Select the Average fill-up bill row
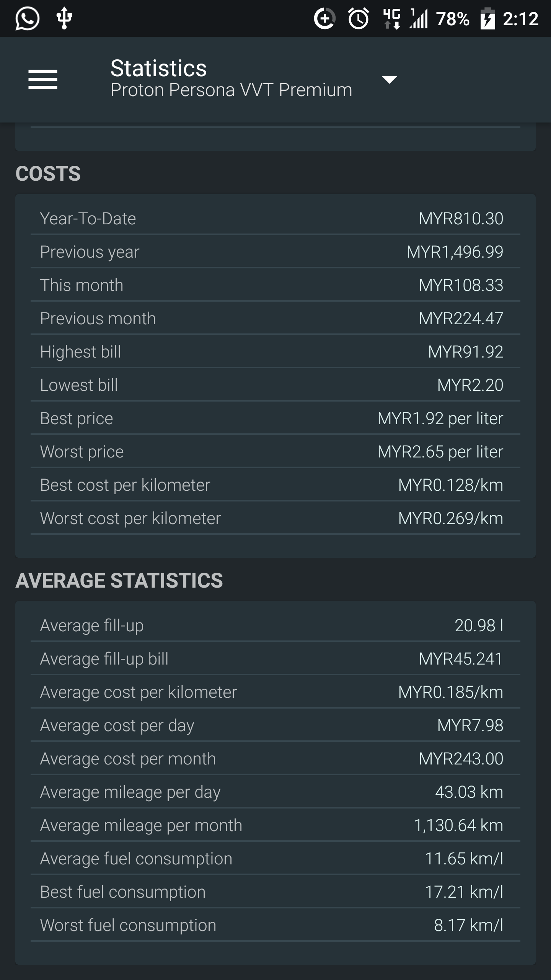551x980 pixels. 275,658
